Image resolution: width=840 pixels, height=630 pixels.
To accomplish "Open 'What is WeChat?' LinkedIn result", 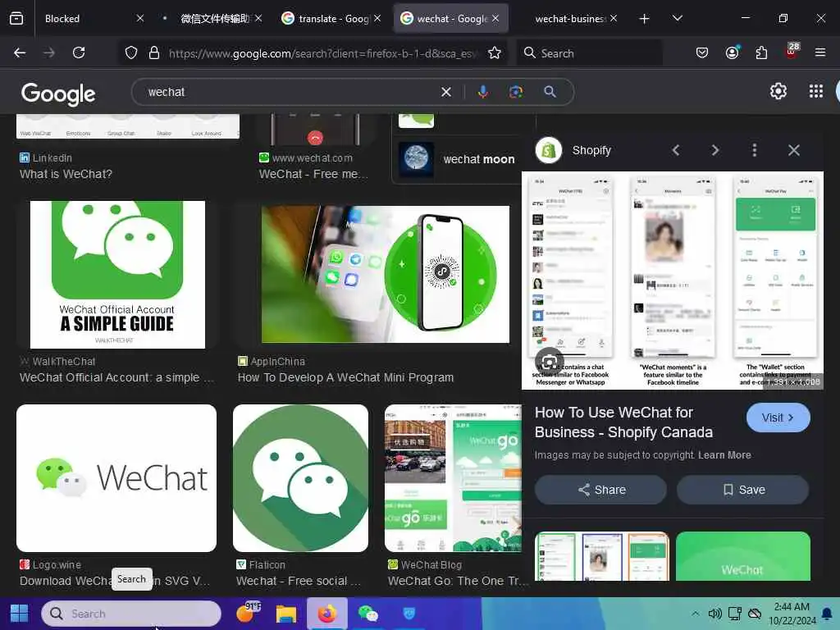I will pyautogui.click(x=66, y=174).
